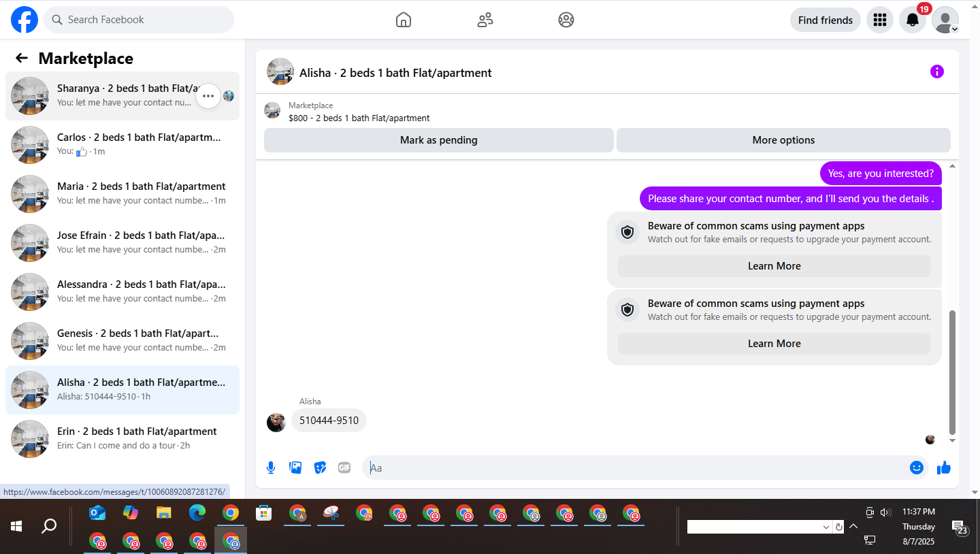Image resolution: width=980 pixels, height=554 pixels.
Task: Open Sharanya's conversation
Action: pos(122,96)
